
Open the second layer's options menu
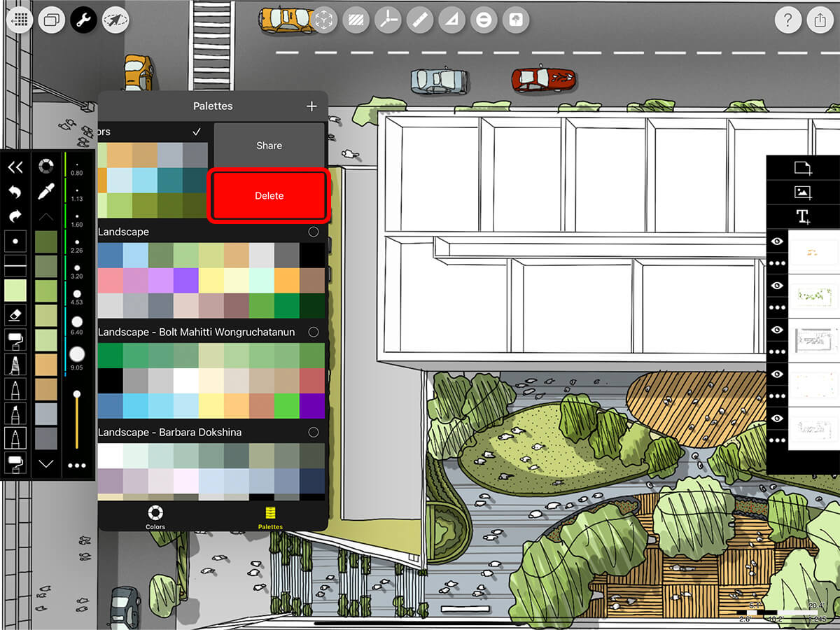click(777, 308)
